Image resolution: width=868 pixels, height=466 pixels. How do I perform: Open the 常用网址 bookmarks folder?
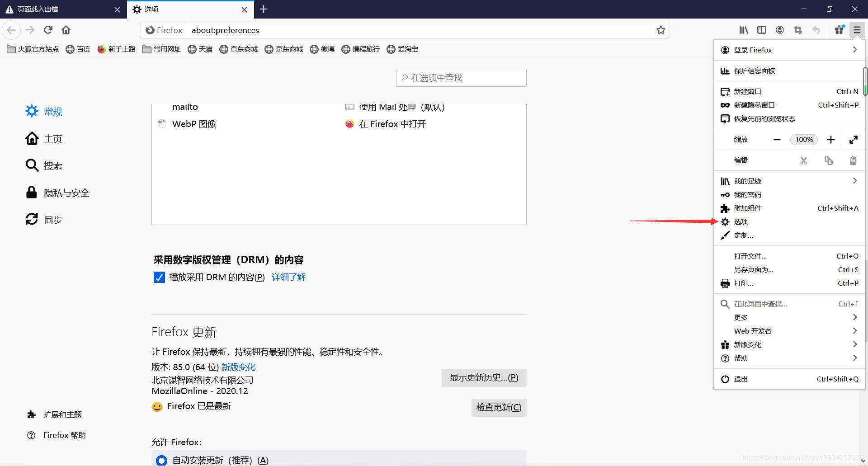coord(161,49)
